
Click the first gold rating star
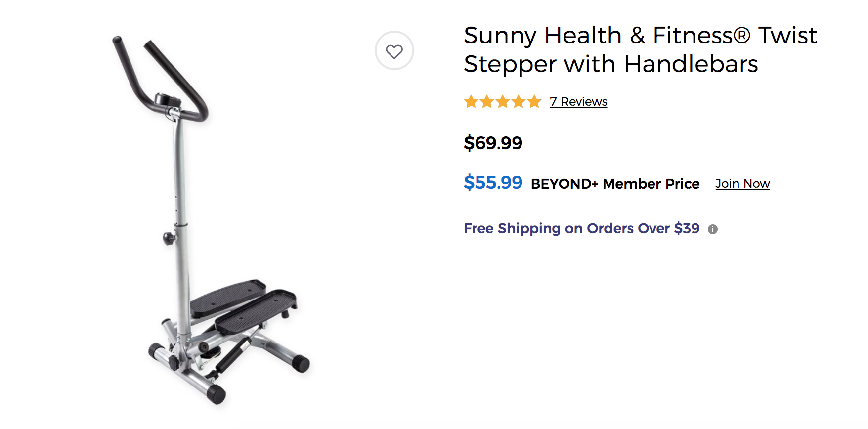pos(471,102)
